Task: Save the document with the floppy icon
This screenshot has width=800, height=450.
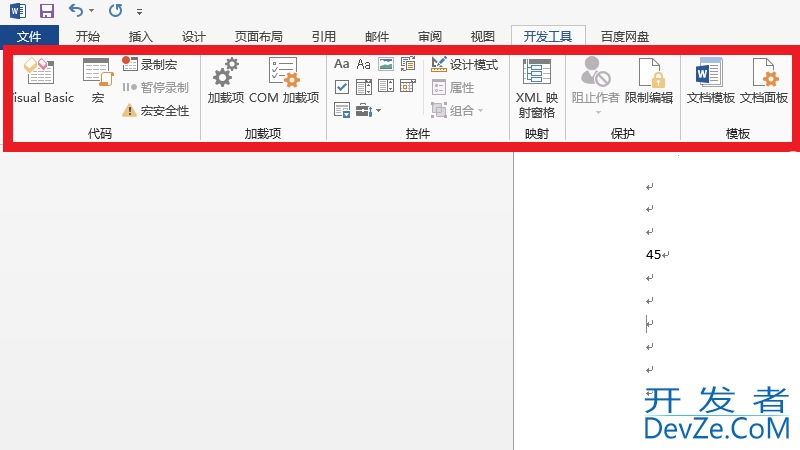Action: [47, 11]
